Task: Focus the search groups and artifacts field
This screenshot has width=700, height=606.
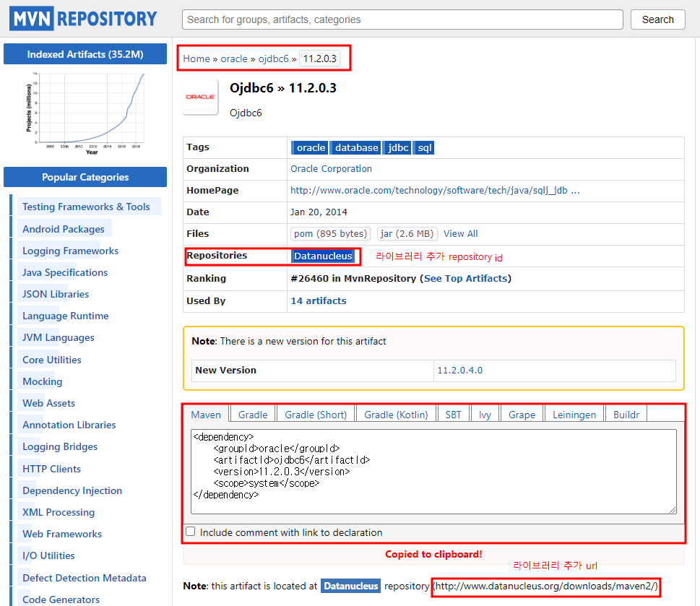Action: [402, 20]
